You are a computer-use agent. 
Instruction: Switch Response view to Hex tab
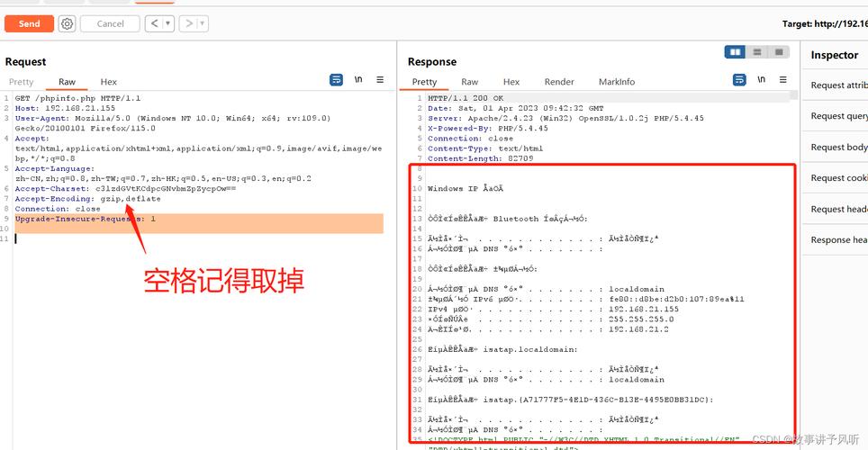pos(511,82)
